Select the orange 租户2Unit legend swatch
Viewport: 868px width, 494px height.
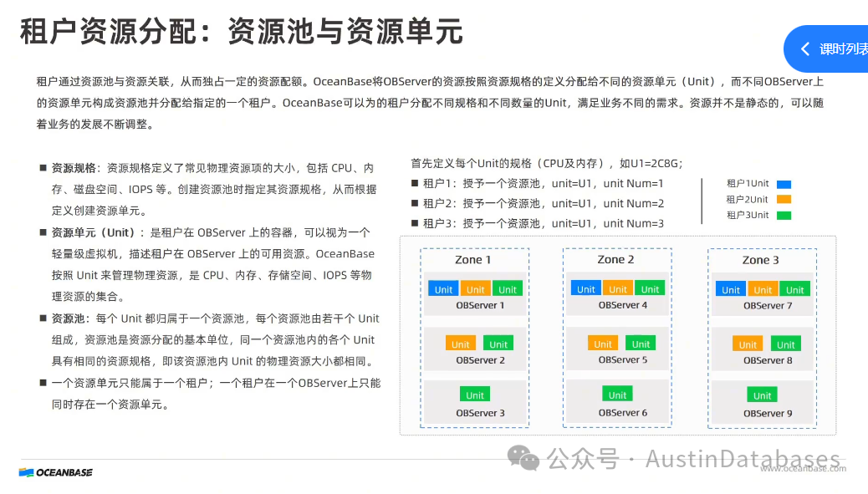[x=784, y=200]
